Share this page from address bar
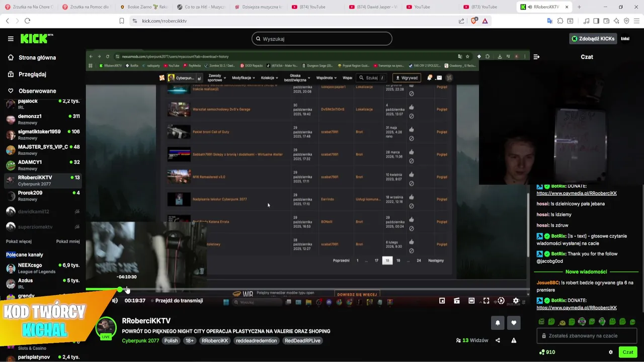Screen dimensions: 644x362 [461, 21]
